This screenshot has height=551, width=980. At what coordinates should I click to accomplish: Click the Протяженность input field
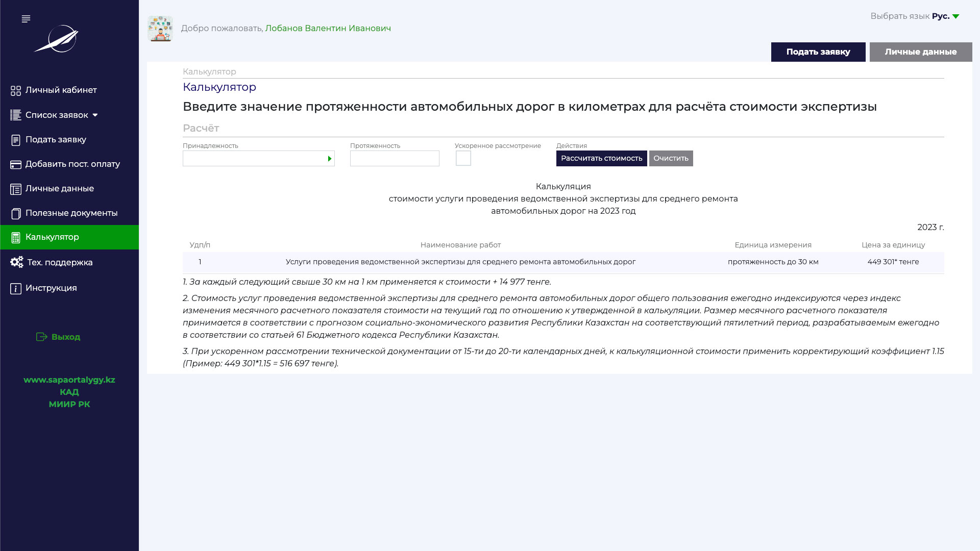click(x=394, y=158)
